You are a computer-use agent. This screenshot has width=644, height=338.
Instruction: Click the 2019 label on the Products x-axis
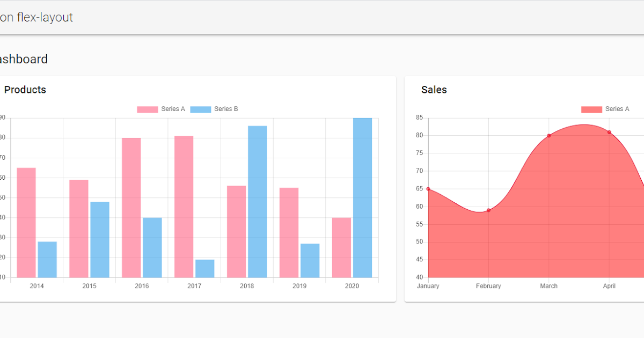[x=299, y=286]
